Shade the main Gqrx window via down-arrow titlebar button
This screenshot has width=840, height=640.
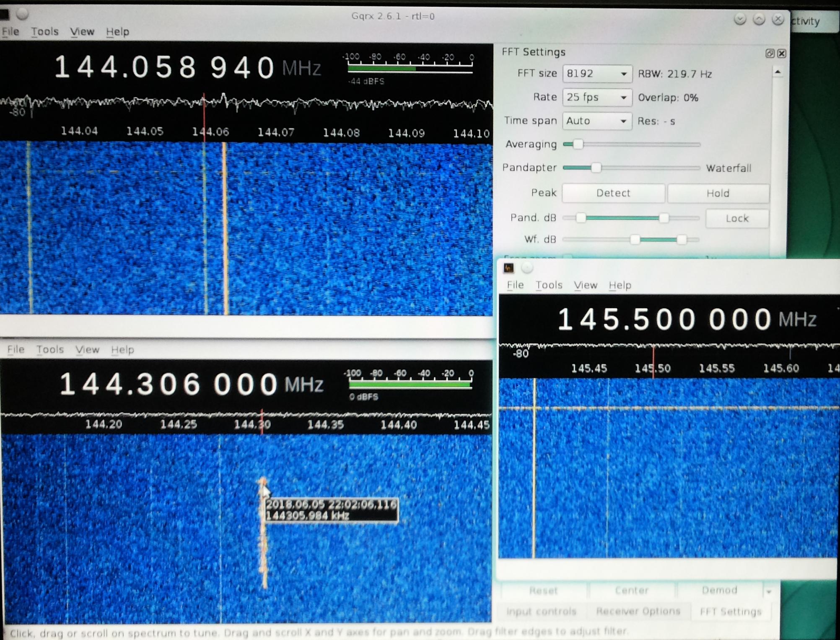pos(740,19)
